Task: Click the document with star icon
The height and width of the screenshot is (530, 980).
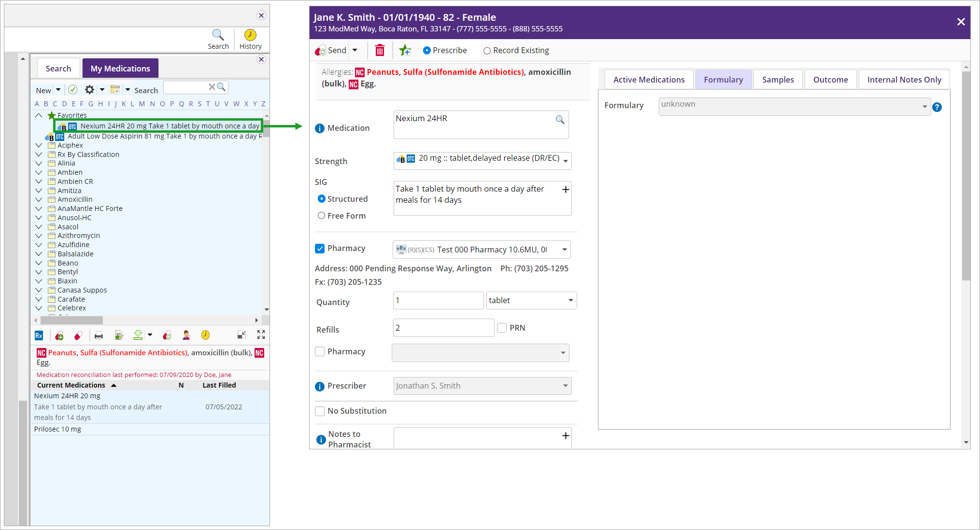Action: (x=119, y=335)
